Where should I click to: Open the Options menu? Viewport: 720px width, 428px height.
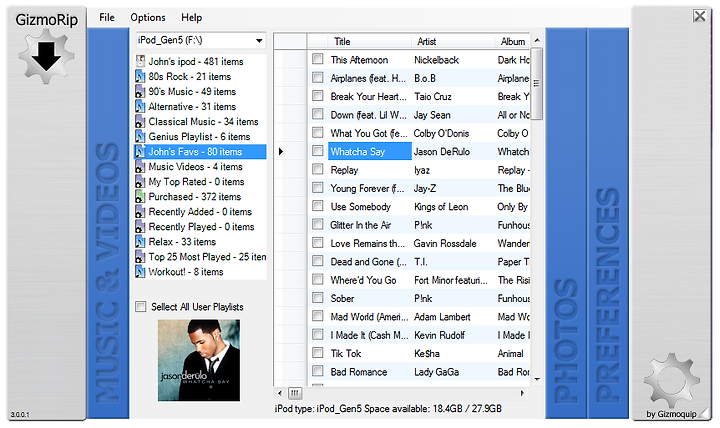pyautogui.click(x=148, y=17)
